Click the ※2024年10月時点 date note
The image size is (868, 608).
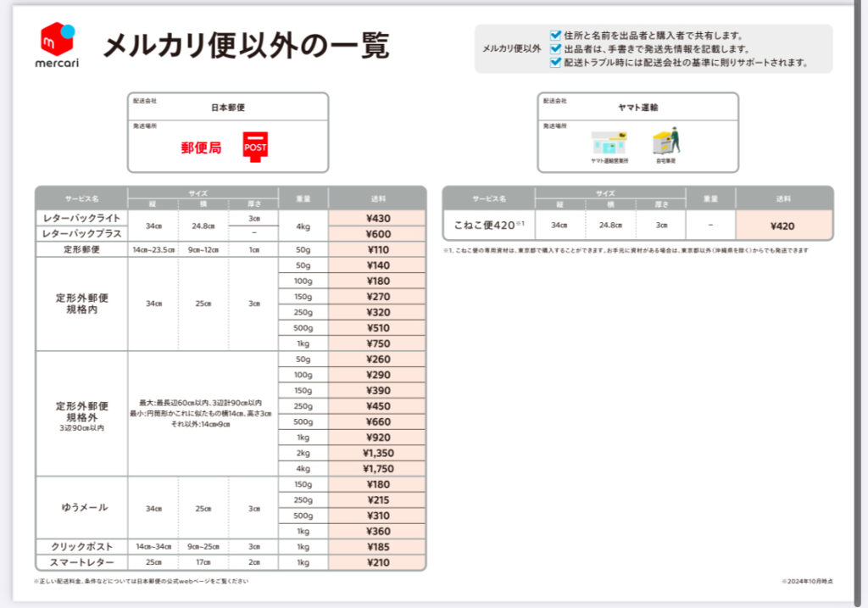(807, 582)
